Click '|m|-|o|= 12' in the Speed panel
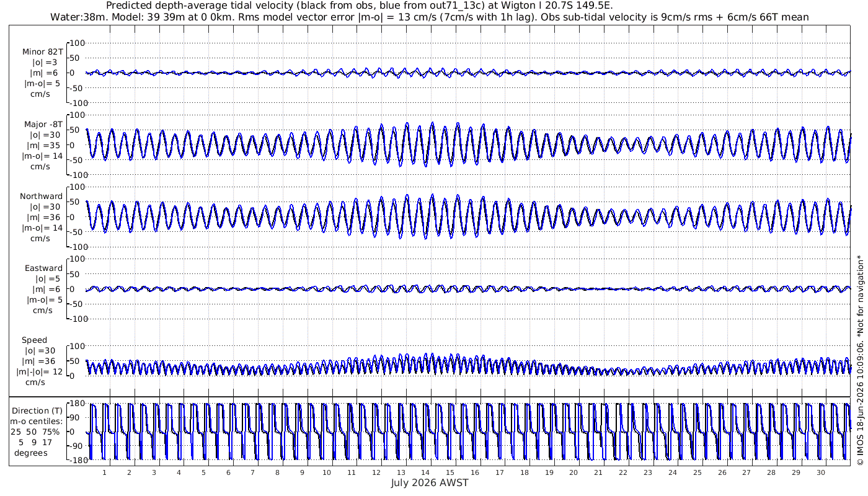The image size is (868, 496). click(x=40, y=372)
